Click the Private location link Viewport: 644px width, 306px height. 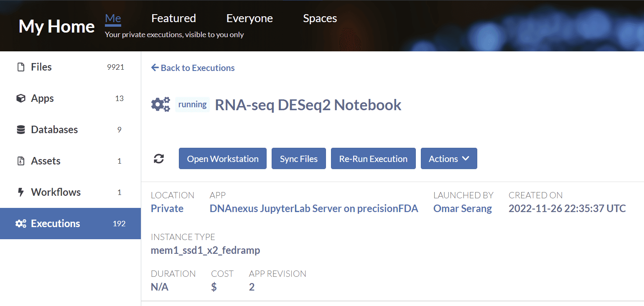click(167, 209)
